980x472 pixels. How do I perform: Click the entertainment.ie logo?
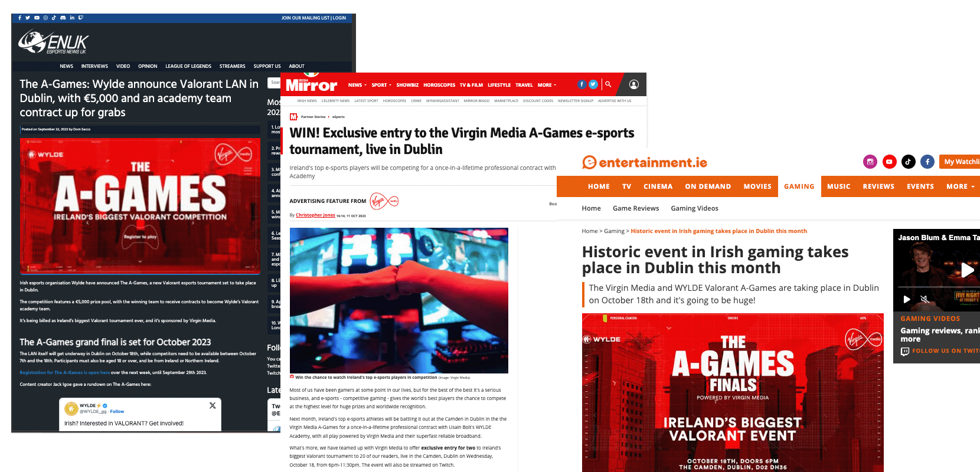click(x=644, y=162)
